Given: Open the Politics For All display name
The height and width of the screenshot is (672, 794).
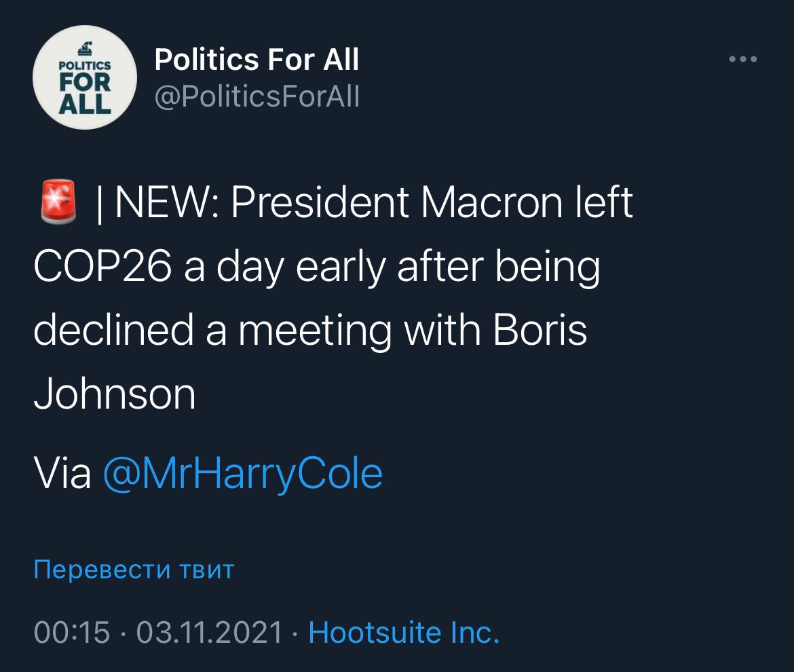Looking at the screenshot, I should pyautogui.click(x=257, y=60).
